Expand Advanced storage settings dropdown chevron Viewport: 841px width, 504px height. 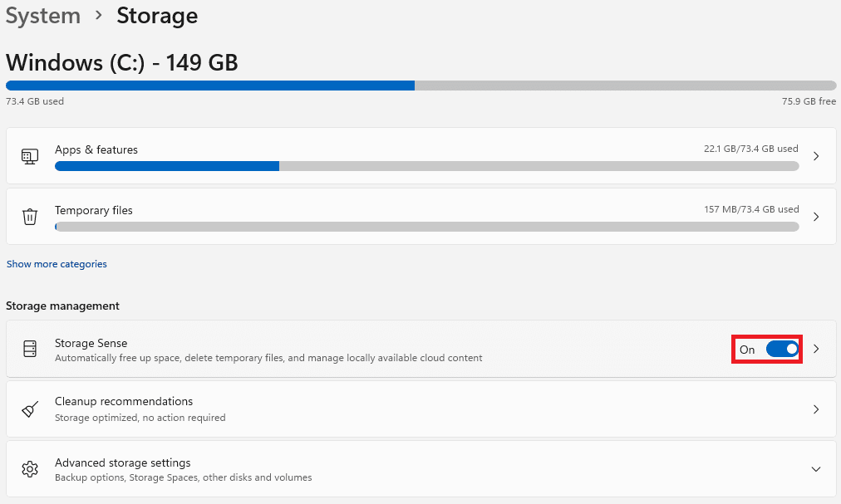[816, 469]
